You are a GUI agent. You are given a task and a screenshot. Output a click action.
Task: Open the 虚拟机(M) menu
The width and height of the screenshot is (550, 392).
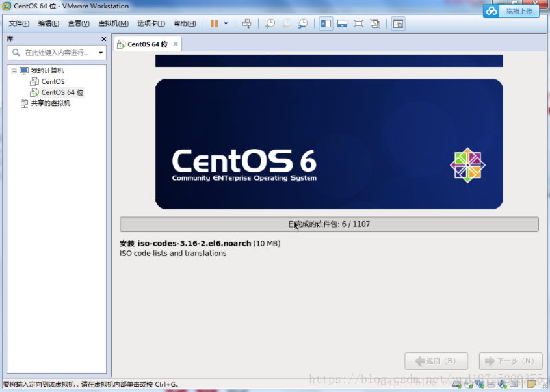tap(113, 23)
